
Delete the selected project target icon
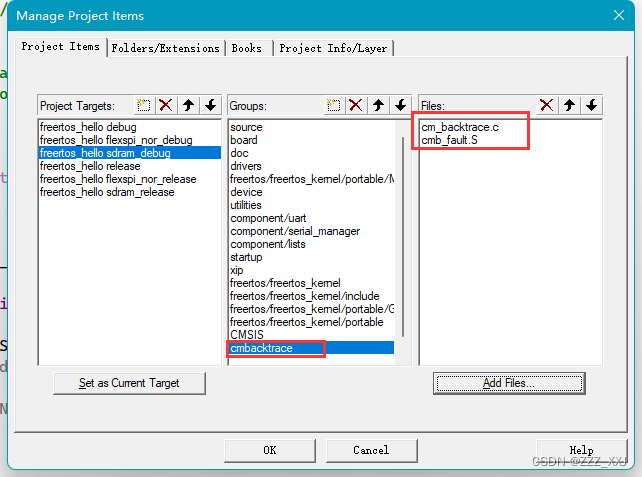tap(165, 106)
